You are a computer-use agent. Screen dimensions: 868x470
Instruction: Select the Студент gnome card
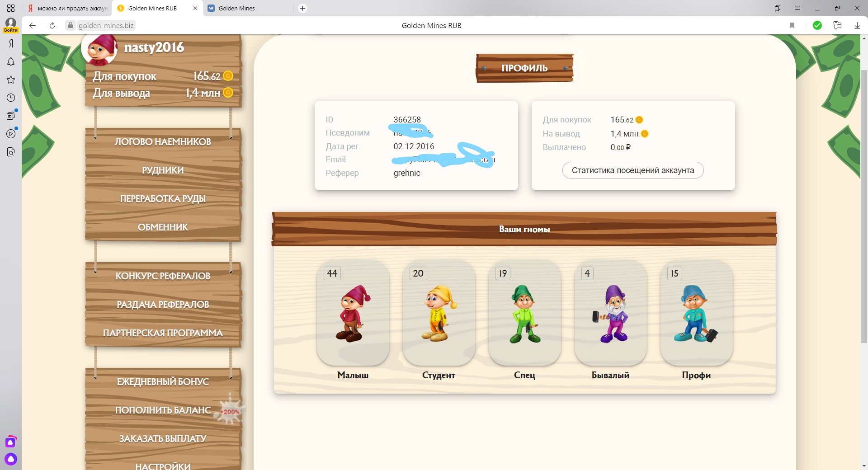pos(439,313)
